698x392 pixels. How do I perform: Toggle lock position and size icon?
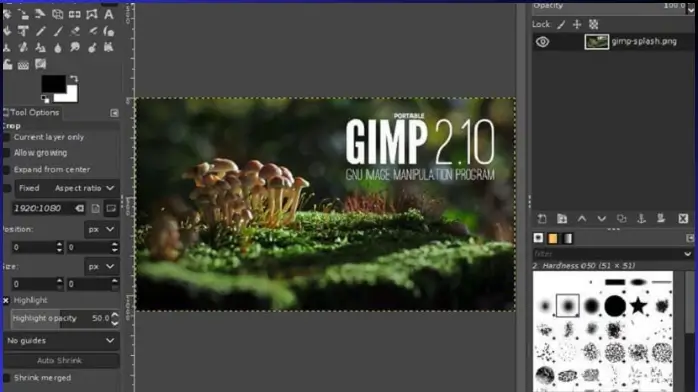tap(577, 24)
